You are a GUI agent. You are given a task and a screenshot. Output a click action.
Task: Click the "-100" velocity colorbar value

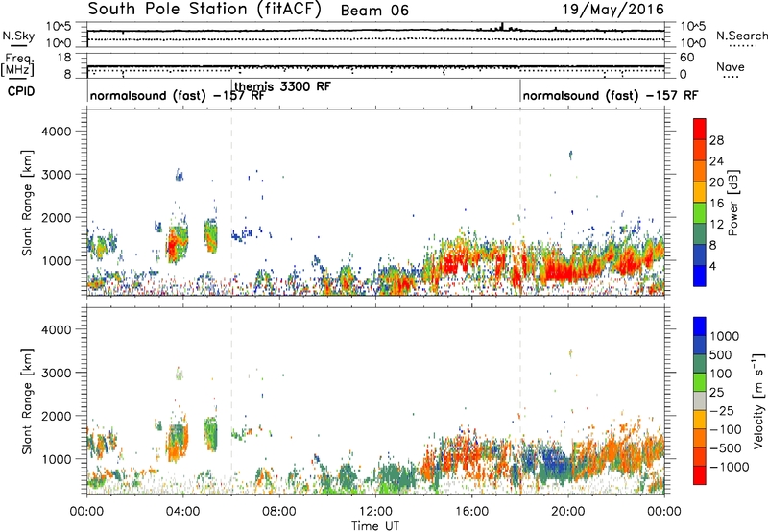[x=726, y=429]
